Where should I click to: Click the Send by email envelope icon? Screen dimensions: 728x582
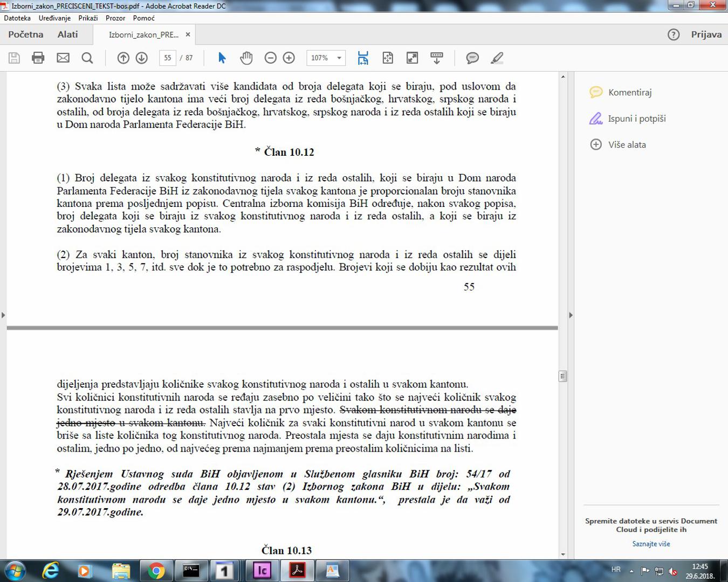[63, 58]
